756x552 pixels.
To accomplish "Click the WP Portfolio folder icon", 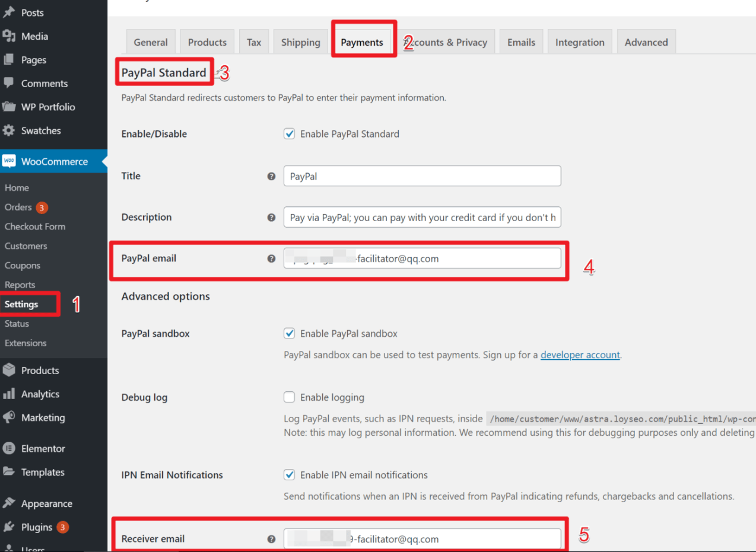I will (x=9, y=107).
